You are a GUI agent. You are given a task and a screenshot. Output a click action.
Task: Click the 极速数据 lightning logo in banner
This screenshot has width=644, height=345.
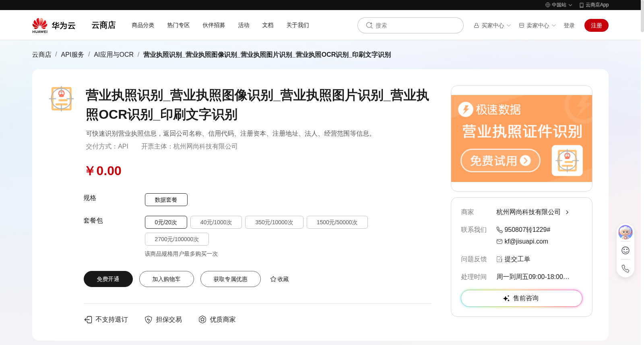(x=466, y=109)
